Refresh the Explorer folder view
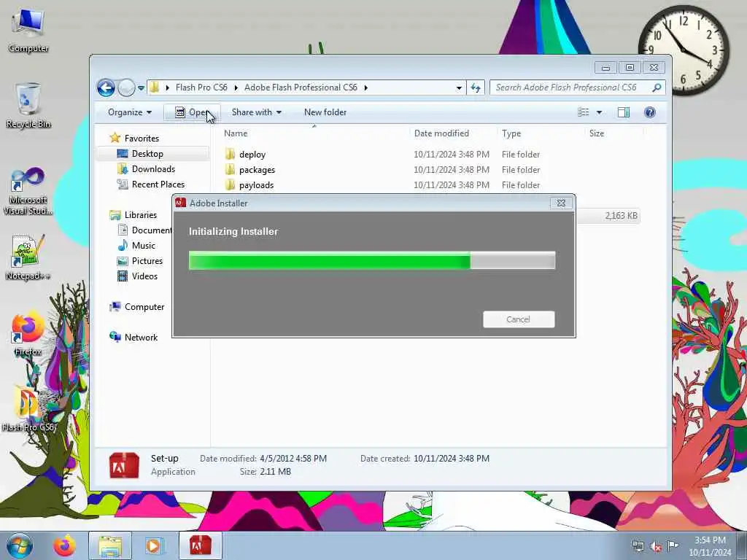The width and height of the screenshot is (747, 560). click(476, 87)
